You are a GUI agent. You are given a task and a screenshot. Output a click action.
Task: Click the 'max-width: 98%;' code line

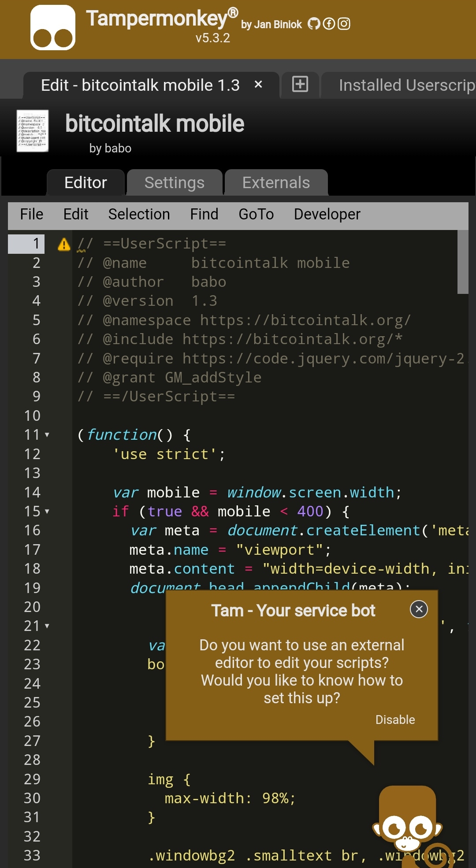230,798
